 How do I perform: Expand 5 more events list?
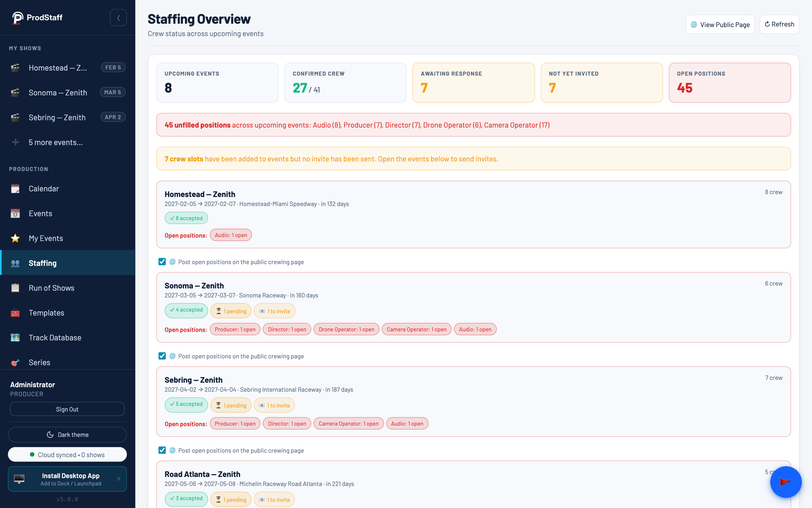(x=67, y=142)
